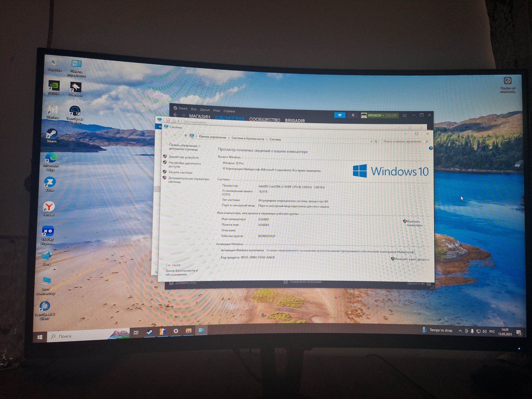Launch the Warface game shortcut
This screenshot has height=399, width=532.
click(53, 112)
